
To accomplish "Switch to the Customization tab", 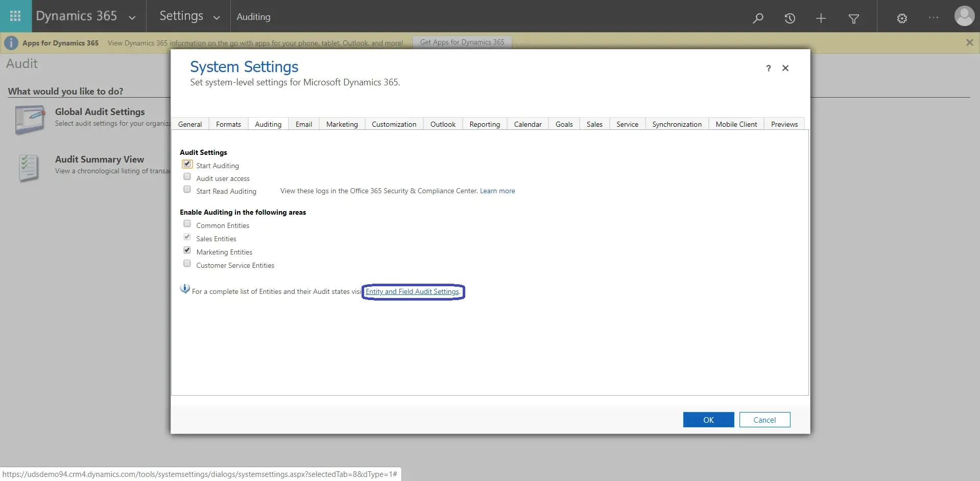I will click(394, 124).
